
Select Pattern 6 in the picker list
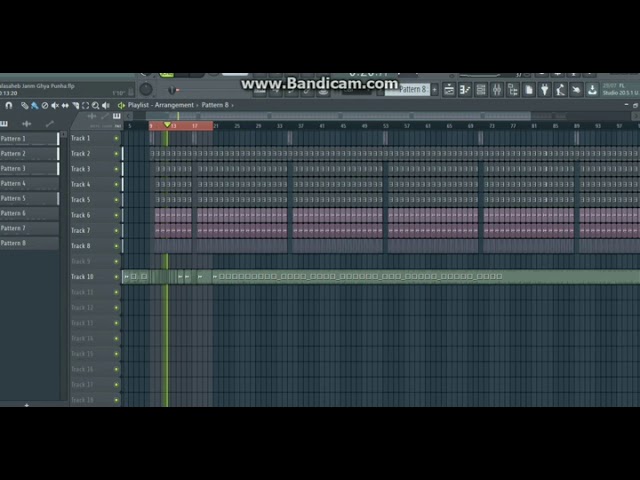(29, 213)
